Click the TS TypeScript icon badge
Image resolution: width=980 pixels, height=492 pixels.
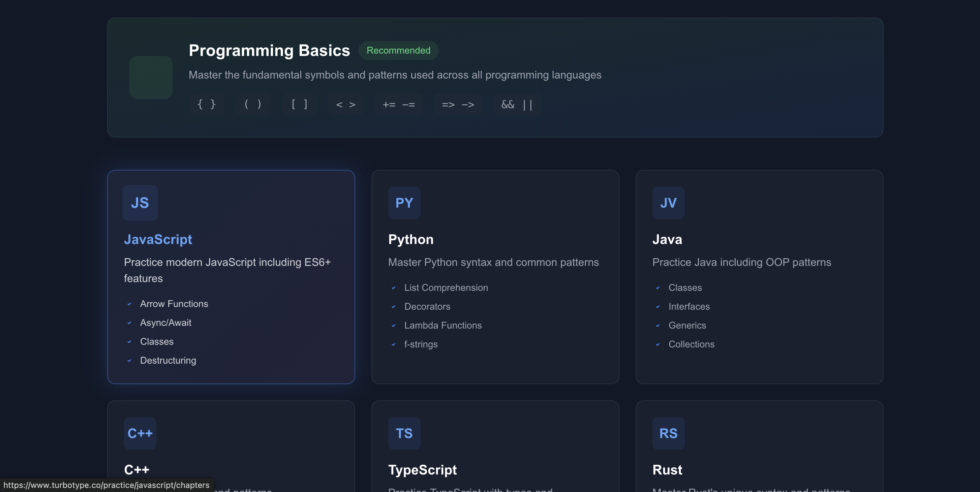404,433
